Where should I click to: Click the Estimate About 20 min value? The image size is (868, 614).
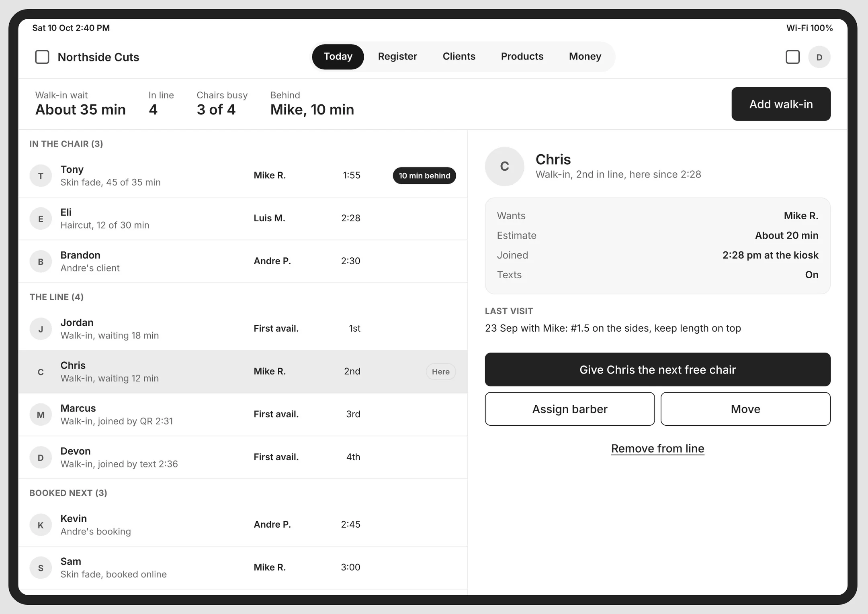point(786,235)
